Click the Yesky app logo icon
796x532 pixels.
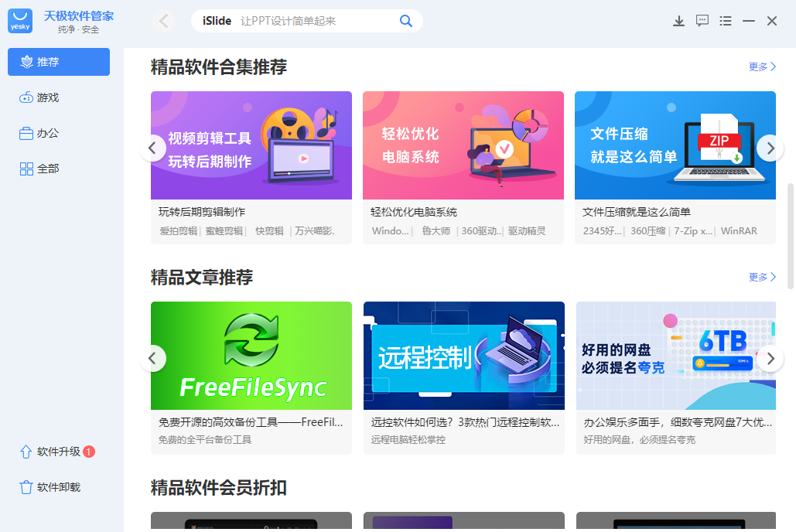tap(20, 21)
